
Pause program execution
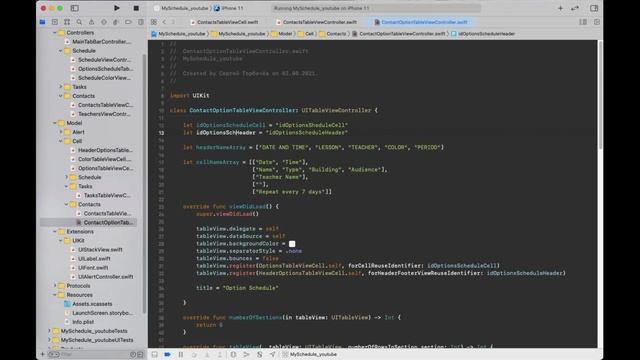181,354
